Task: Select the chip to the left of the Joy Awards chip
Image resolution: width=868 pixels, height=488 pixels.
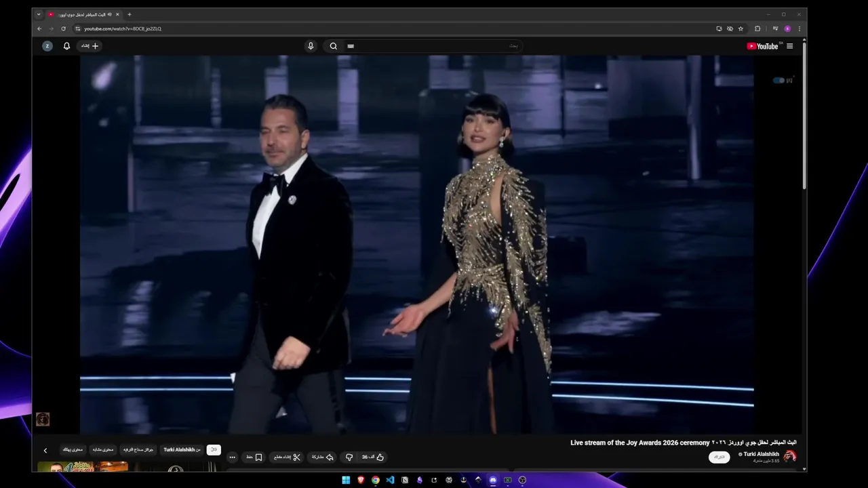Action: point(103,450)
